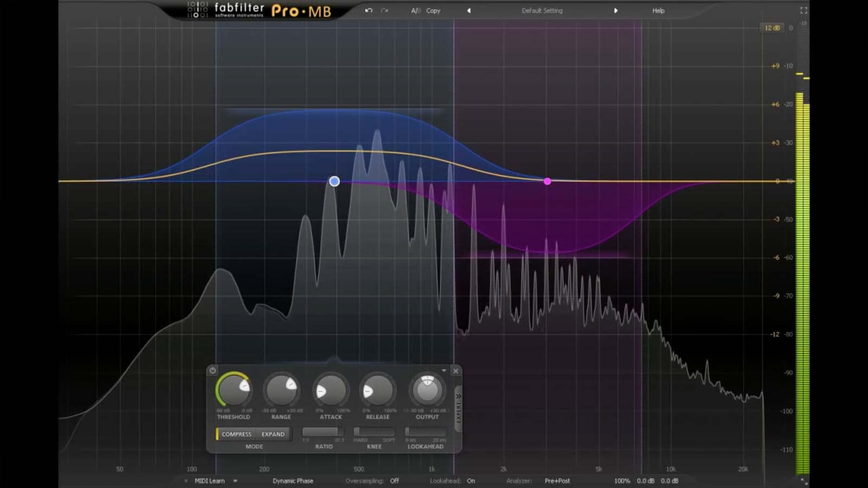This screenshot has width=868, height=488.
Task: Click the Release knob
Action: (x=378, y=390)
